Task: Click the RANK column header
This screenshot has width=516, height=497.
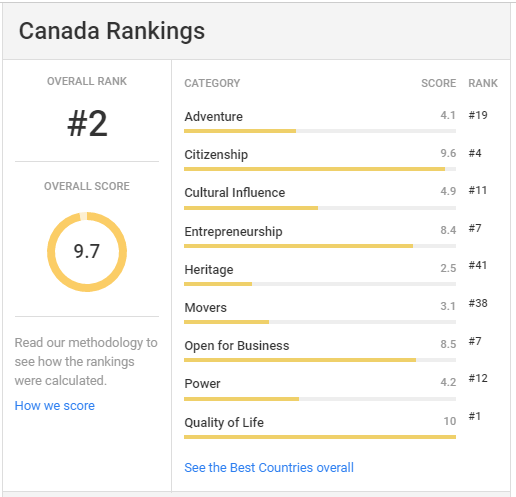Action: [483, 83]
